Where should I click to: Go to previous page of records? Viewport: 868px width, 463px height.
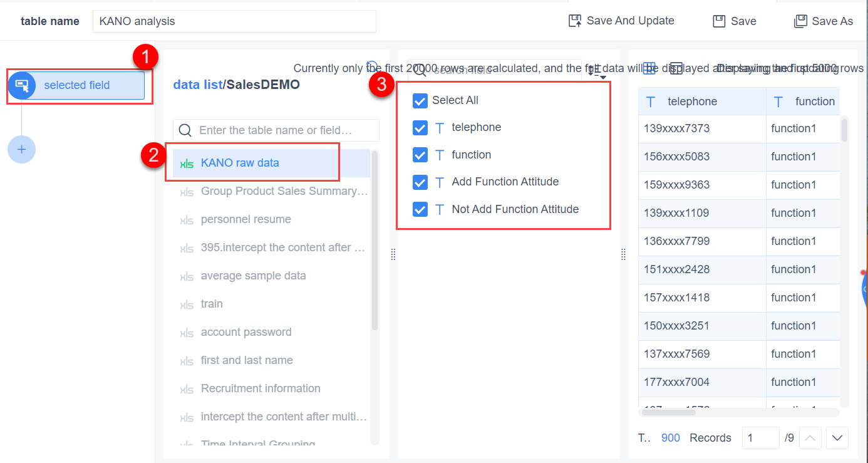810,438
